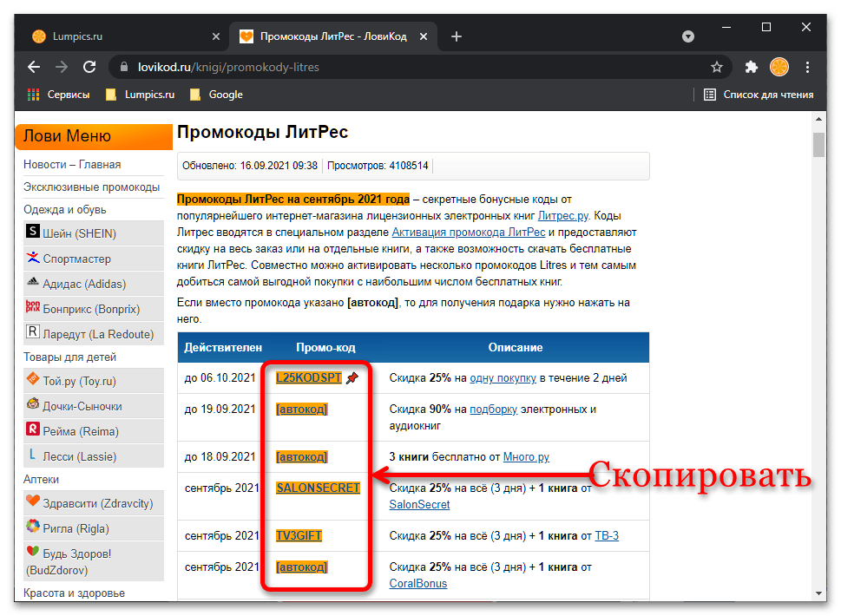
Task: Go forward with the forward arrow
Action: tap(62, 67)
